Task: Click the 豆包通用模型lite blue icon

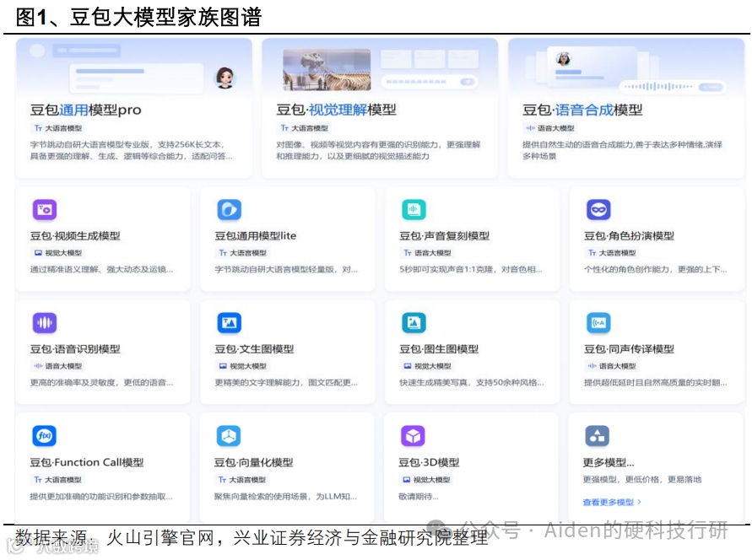Action: coord(230,210)
